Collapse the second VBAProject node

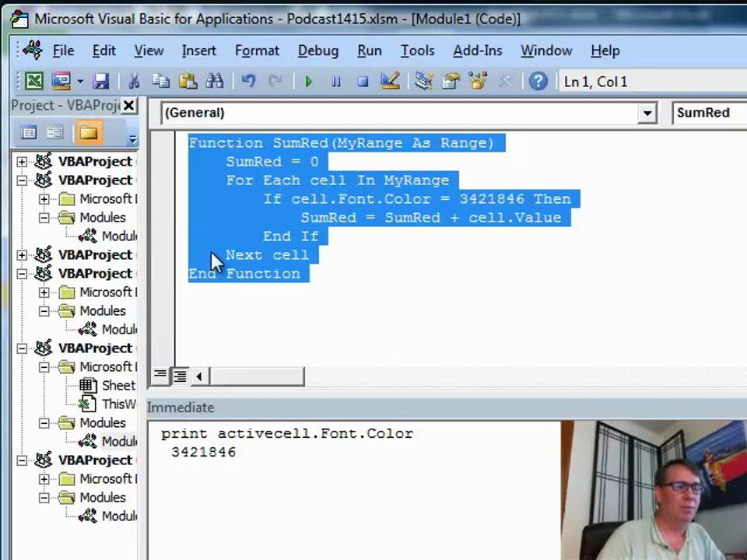22,180
